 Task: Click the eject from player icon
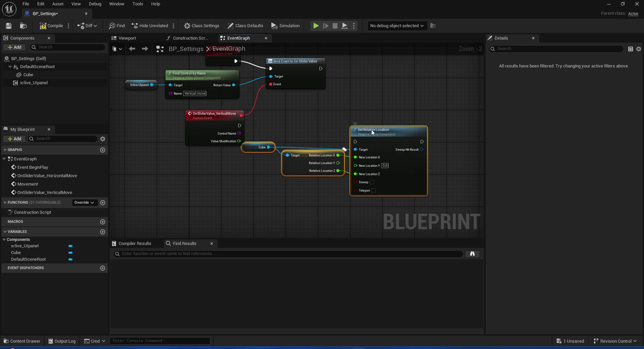coord(344,26)
